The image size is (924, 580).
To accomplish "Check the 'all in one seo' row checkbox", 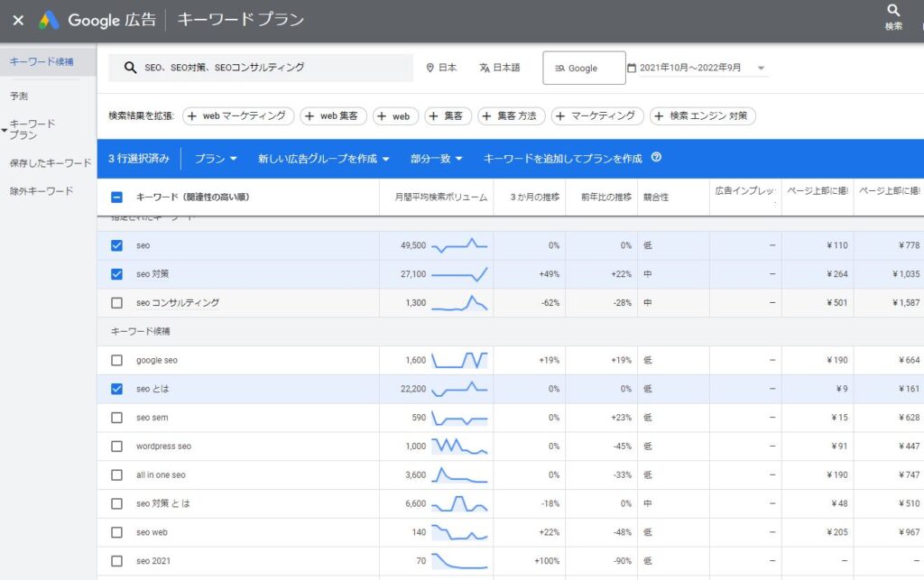I will (x=116, y=475).
